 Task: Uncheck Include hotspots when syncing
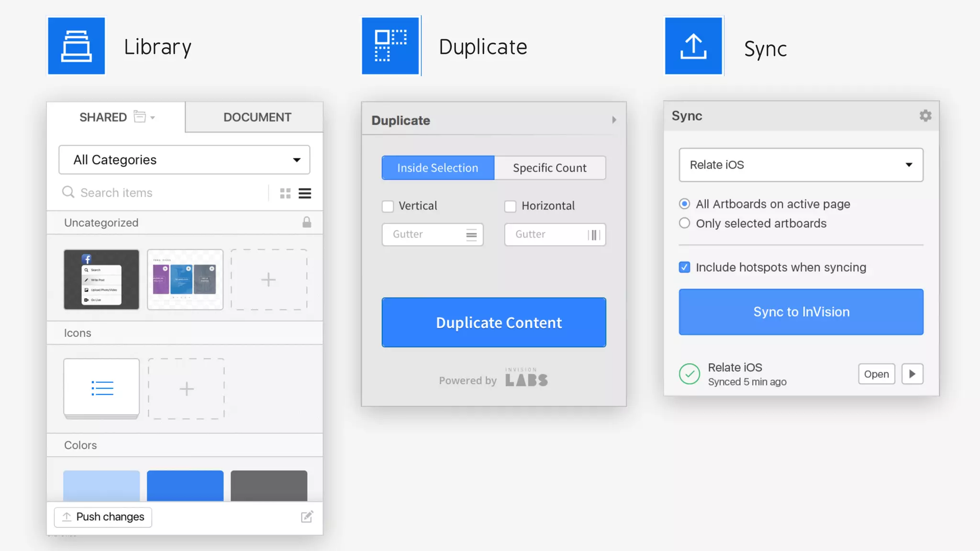pos(685,267)
